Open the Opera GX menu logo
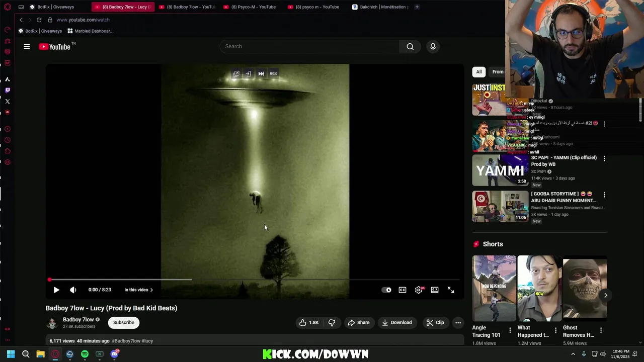This screenshot has height=362, width=644. pyautogui.click(x=8, y=7)
